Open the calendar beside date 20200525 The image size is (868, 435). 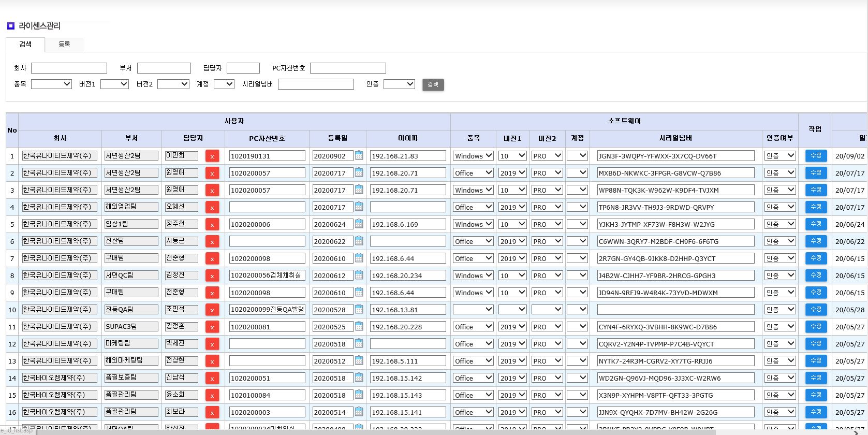359,326
